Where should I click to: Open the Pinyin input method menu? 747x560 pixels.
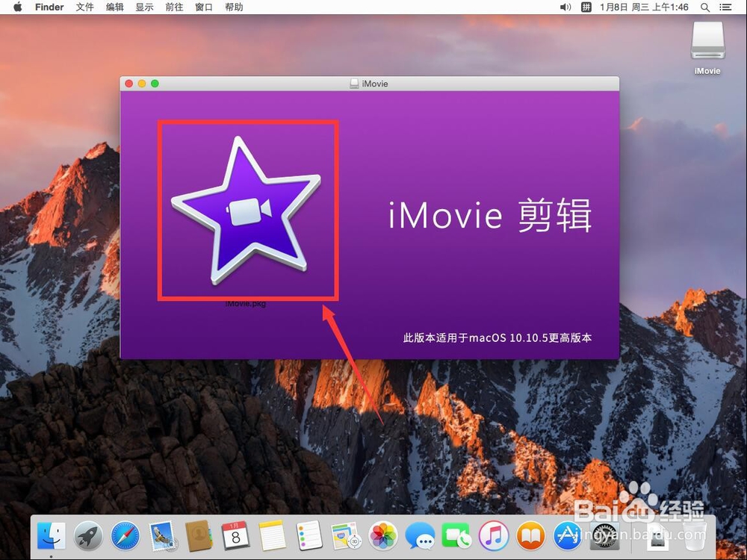point(586,7)
